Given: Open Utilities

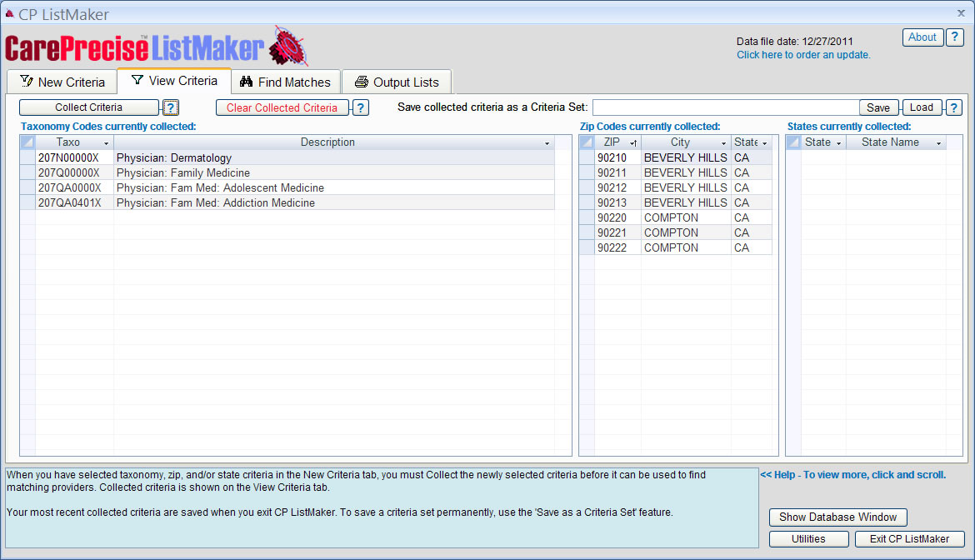Looking at the screenshot, I should 808,539.
